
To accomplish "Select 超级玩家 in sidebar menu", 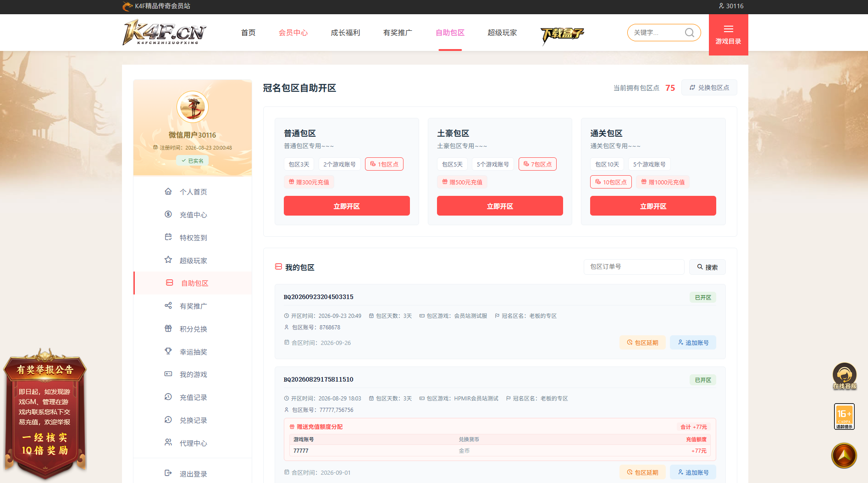I will click(x=193, y=261).
